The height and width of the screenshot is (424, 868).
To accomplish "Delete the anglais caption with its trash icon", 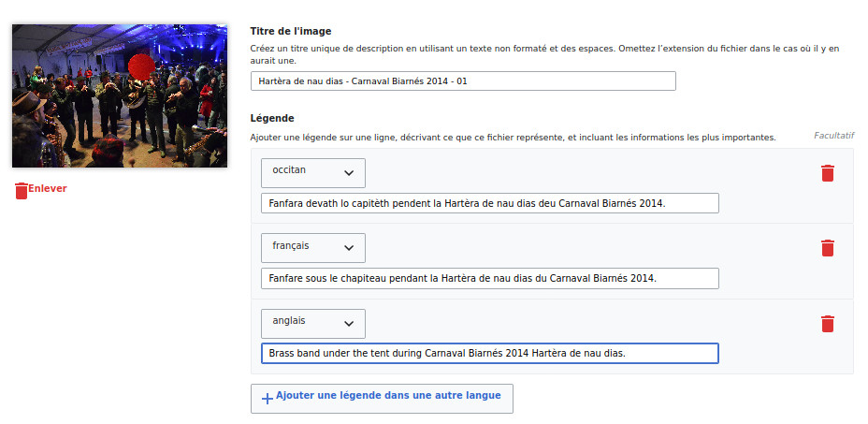I will 827,324.
